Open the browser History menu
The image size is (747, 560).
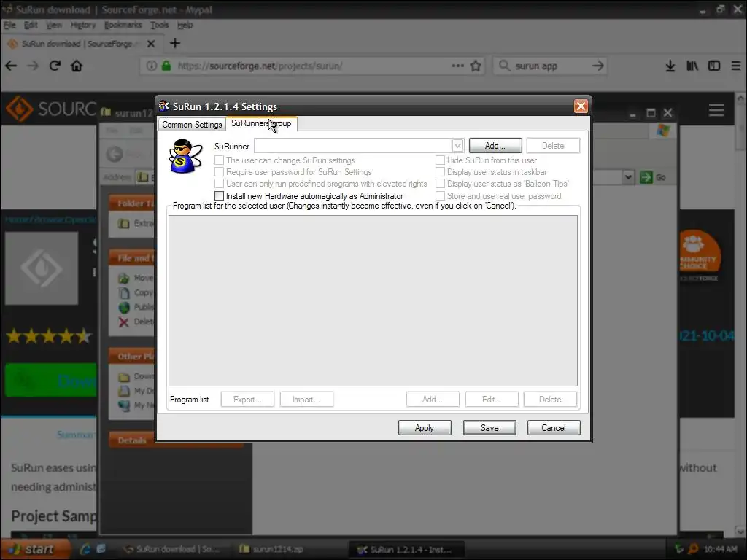83,26
